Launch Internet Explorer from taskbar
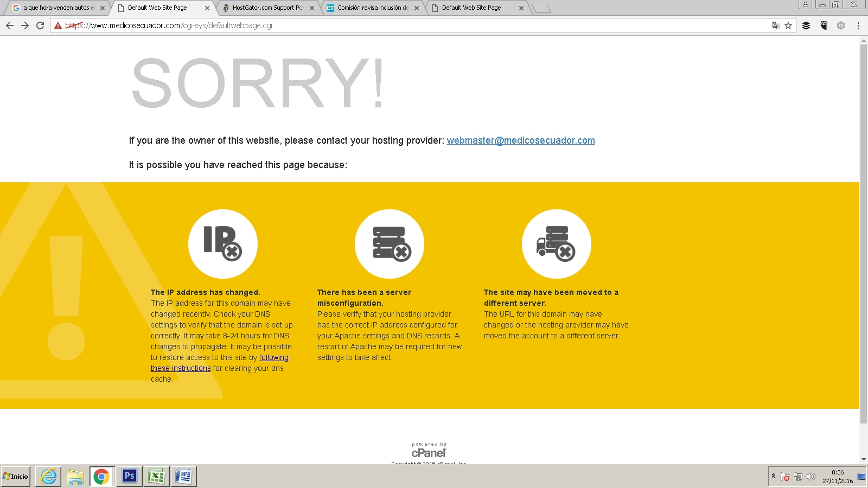Viewport: 868px width, 488px height. [49, 477]
